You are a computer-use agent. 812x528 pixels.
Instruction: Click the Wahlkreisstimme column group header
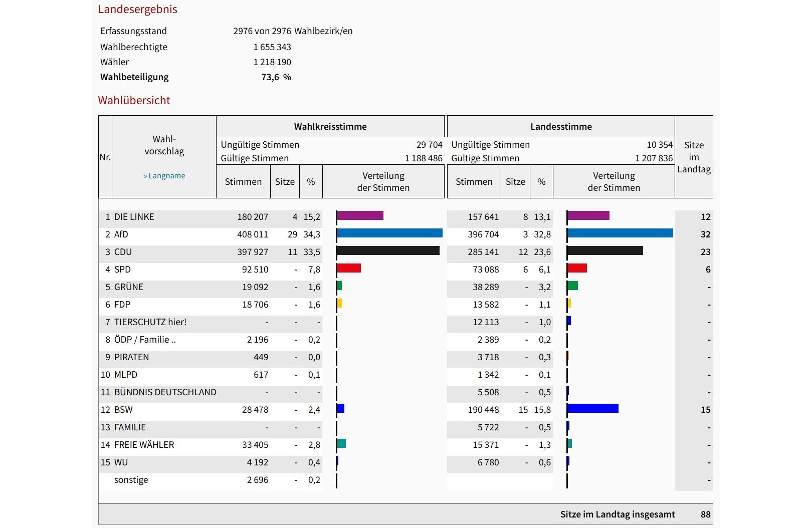(x=330, y=127)
